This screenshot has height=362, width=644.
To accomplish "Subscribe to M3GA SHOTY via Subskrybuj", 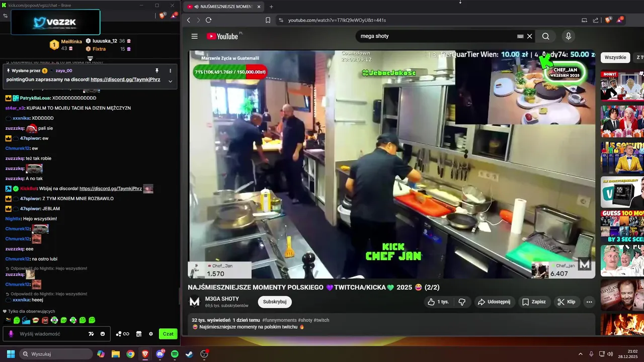I will tap(275, 302).
